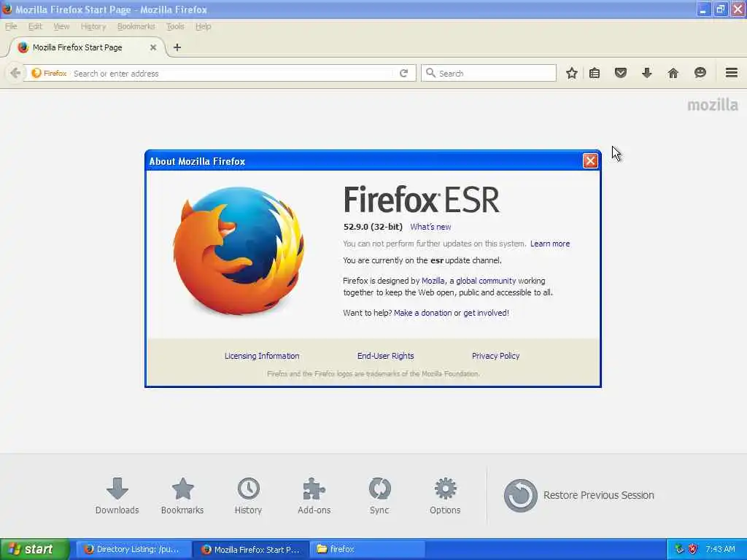The width and height of the screenshot is (747, 560).
Task: Click the Pocket save icon
Action: pos(620,73)
